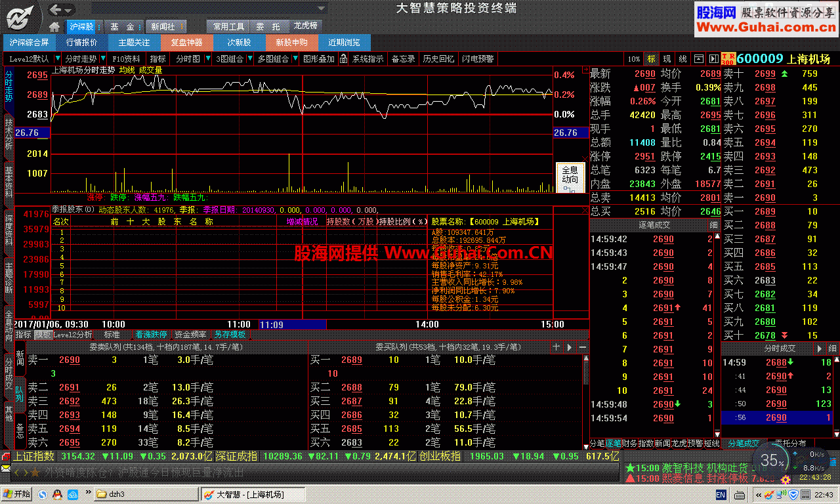
Task: Click the 全息动向 floating widget
Action: click(570, 177)
